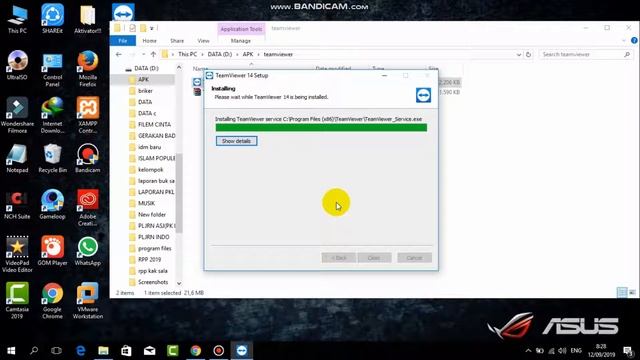This screenshot has width=640, height=360.
Task: Select the MUSIK folder in tree
Action: click(146, 203)
